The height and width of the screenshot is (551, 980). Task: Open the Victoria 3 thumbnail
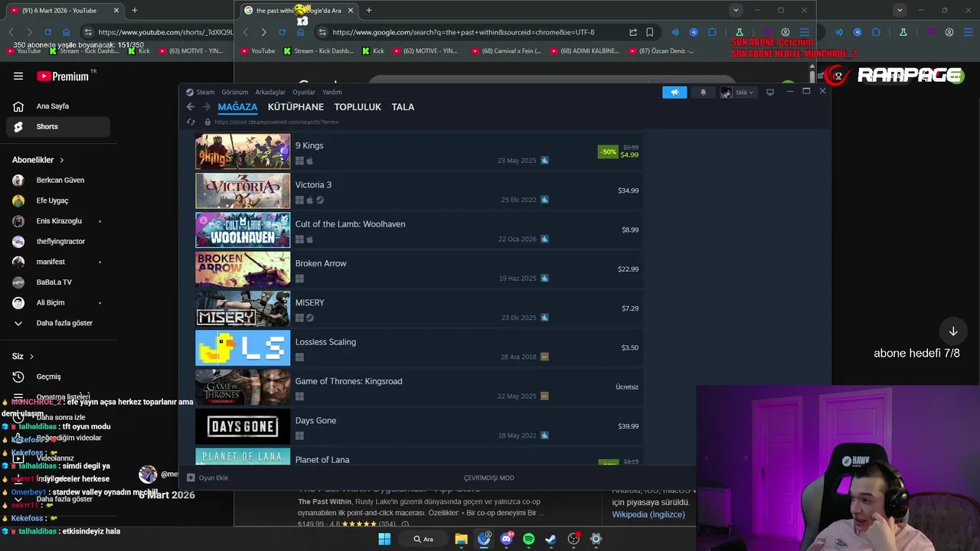pos(243,191)
